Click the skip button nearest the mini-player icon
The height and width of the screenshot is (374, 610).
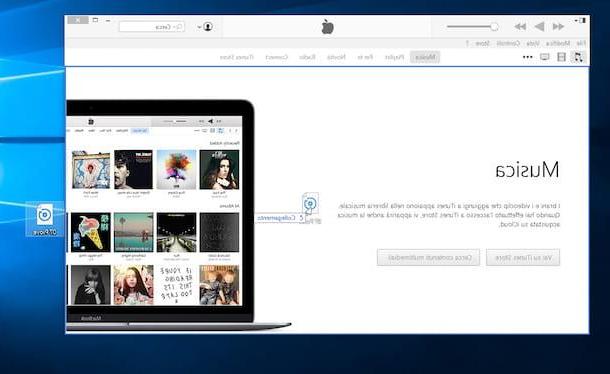pos(558,26)
